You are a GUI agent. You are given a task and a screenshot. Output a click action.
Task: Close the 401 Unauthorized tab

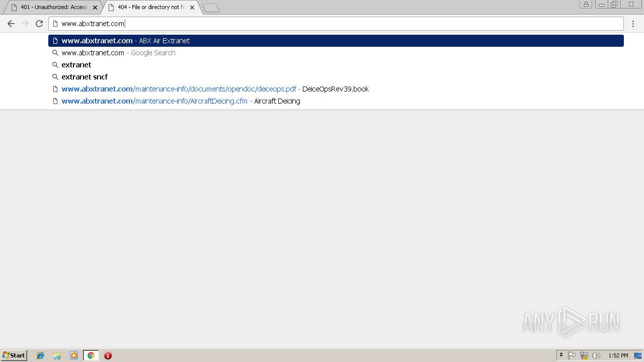[95, 8]
